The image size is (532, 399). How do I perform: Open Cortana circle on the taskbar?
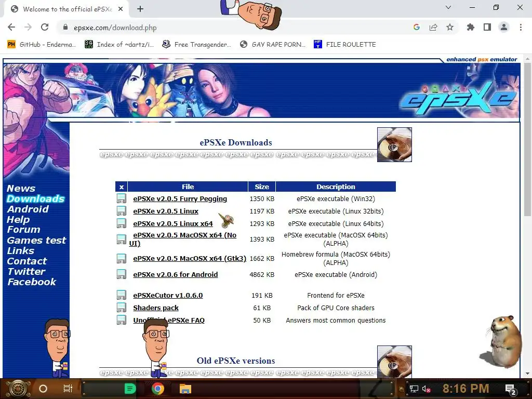point(43,389)
